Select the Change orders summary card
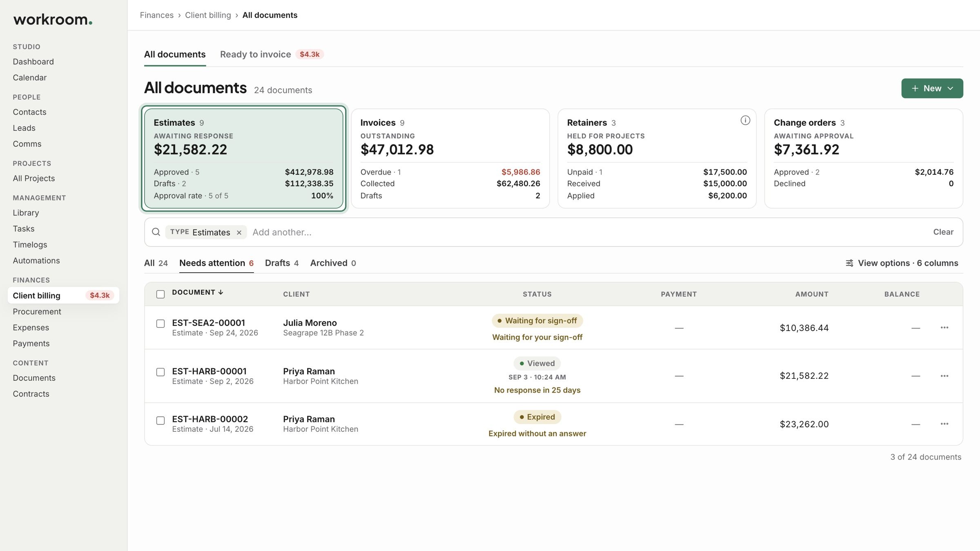Image resolution: width=980 pixels, height=551 pixels. click(x=864, y=158)
